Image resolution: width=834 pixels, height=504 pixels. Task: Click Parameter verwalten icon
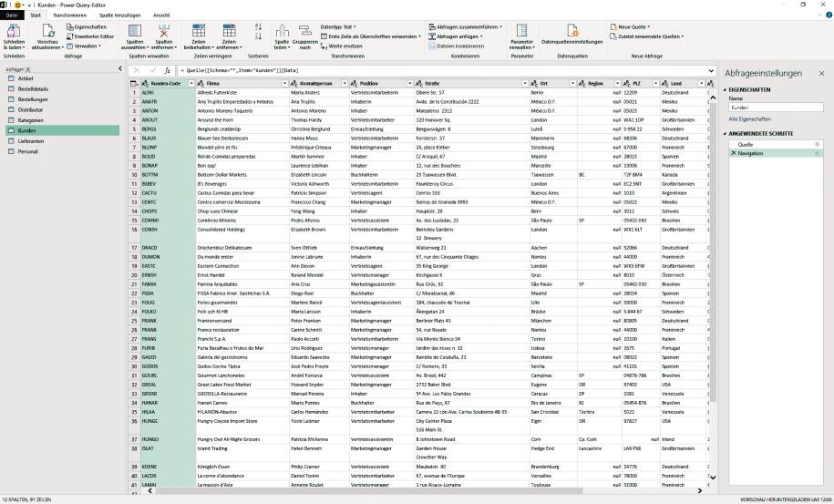(x=521, y=31)
